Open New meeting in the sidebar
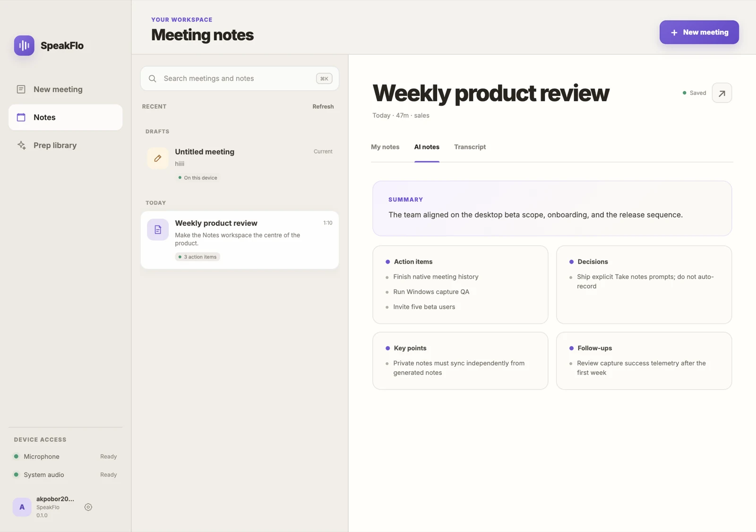Image resolution: width=756 pixels, height=532 pixels. pos(65,89)
